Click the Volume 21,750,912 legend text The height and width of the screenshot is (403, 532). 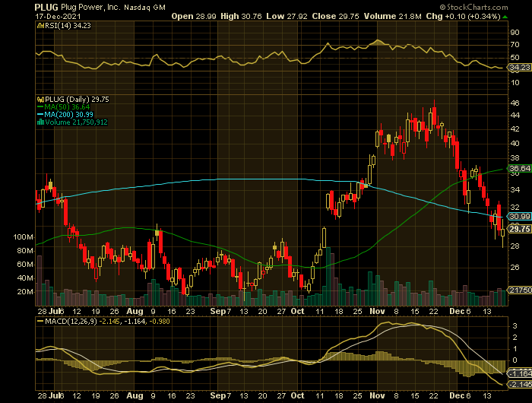(x=76, y=122)
